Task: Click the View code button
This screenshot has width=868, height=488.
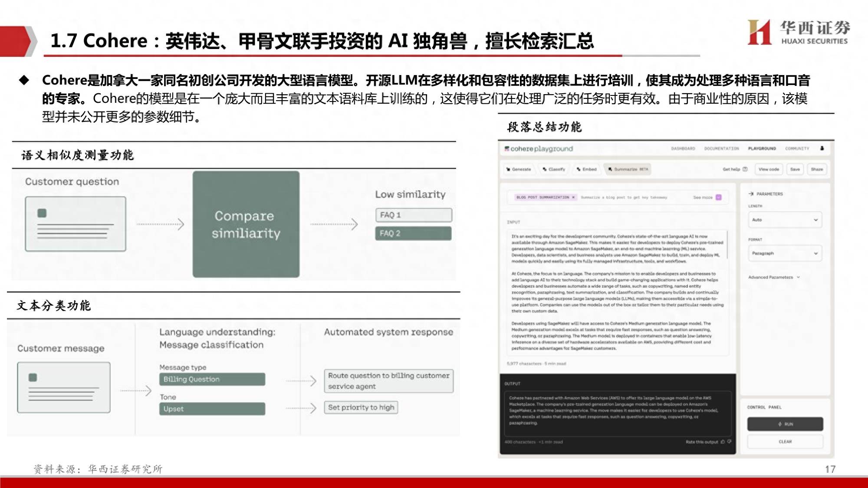Action: click(x=769, y=169)
